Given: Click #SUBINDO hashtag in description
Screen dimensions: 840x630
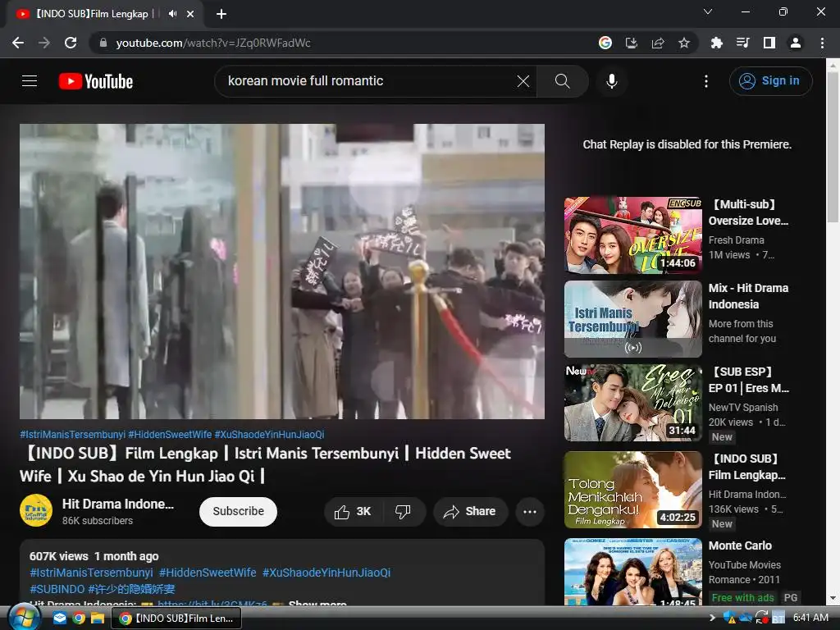Looking at the screenshot, I should 57,589.
